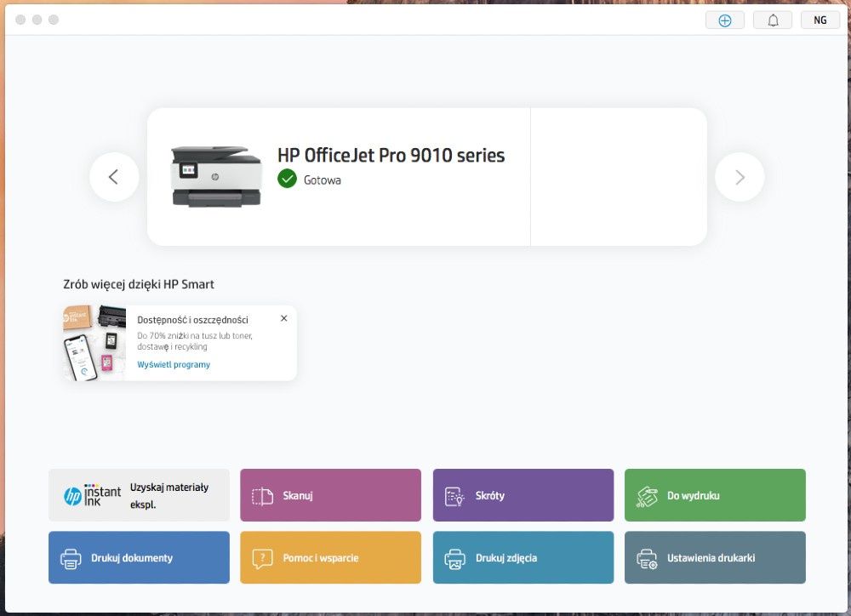Click the printables icon on Do wydruku

[647, 496]
